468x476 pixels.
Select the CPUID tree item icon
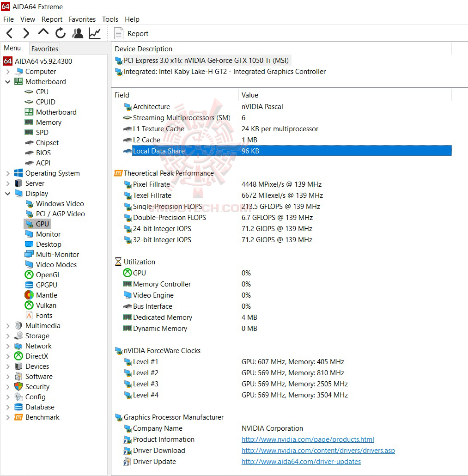(x=29, y=102)
